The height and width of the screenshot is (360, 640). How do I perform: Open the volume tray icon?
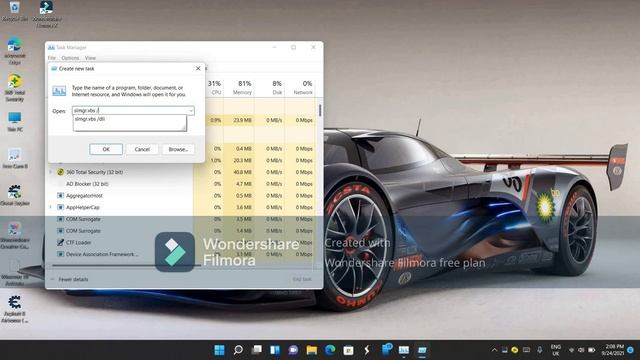tap(581, 350)
